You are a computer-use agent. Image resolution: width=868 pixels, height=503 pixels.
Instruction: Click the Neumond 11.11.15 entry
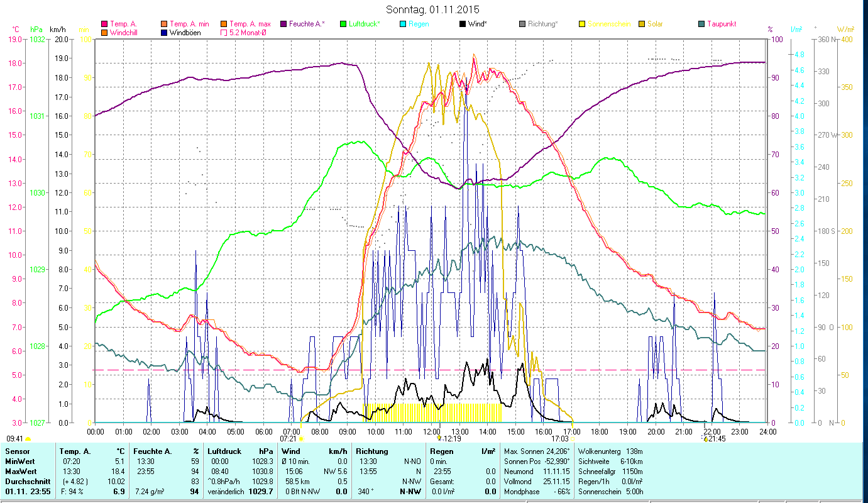[537, 472]
